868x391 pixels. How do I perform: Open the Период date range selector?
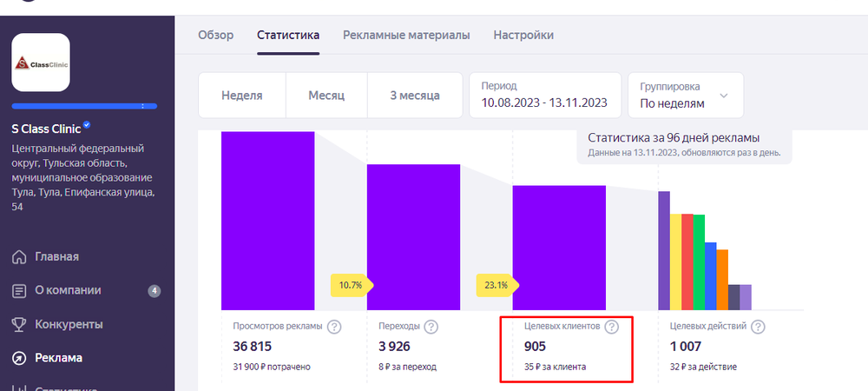click(x=544, y=95)
